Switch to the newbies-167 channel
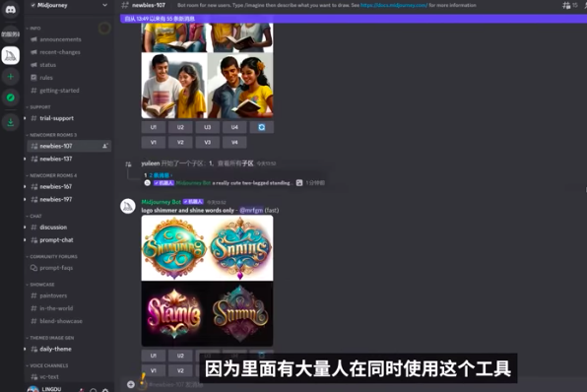 [56, 186]
